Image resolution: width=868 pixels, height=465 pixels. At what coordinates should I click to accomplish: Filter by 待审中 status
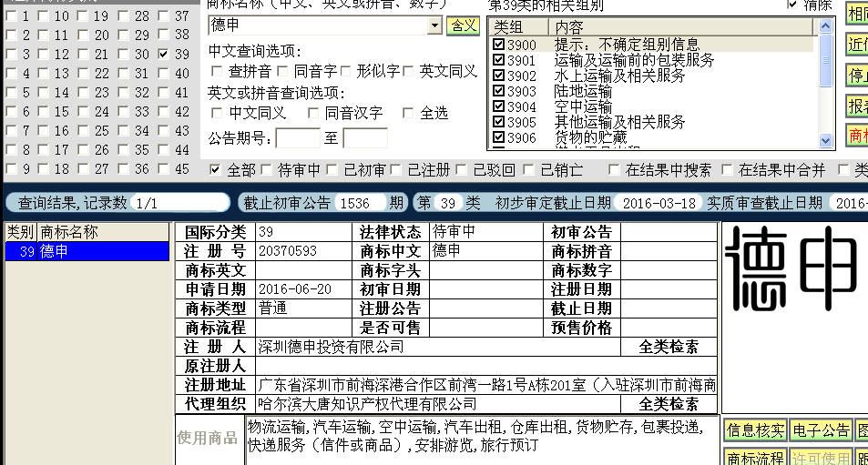[266, 170]
